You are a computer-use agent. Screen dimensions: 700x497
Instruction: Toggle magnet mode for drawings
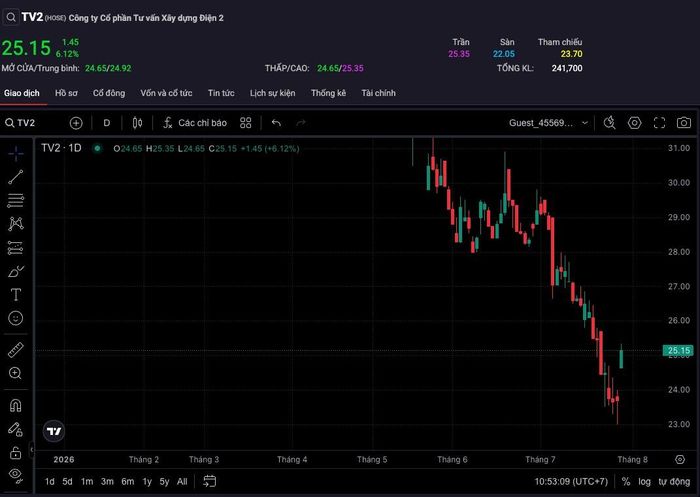tap(16, 406)
